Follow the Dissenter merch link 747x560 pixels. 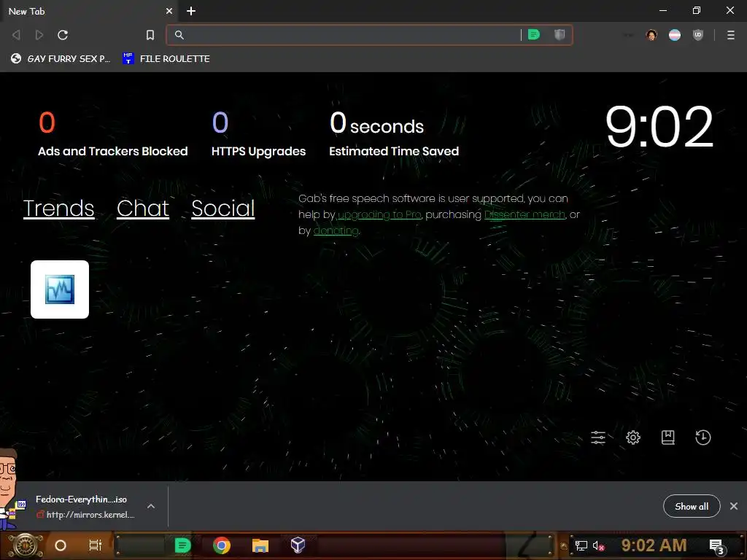click(x=525, y=215)
